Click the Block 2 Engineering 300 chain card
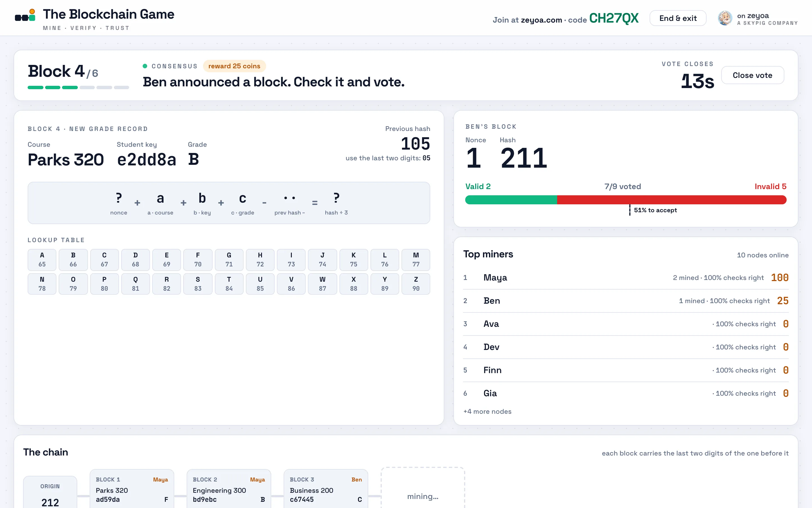 229,489
